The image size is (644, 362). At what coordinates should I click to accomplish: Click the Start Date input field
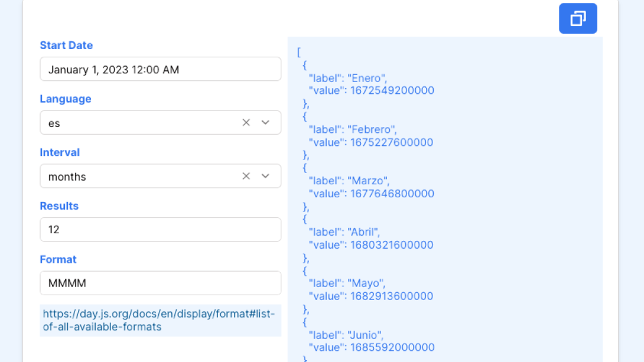coord(160,69)
